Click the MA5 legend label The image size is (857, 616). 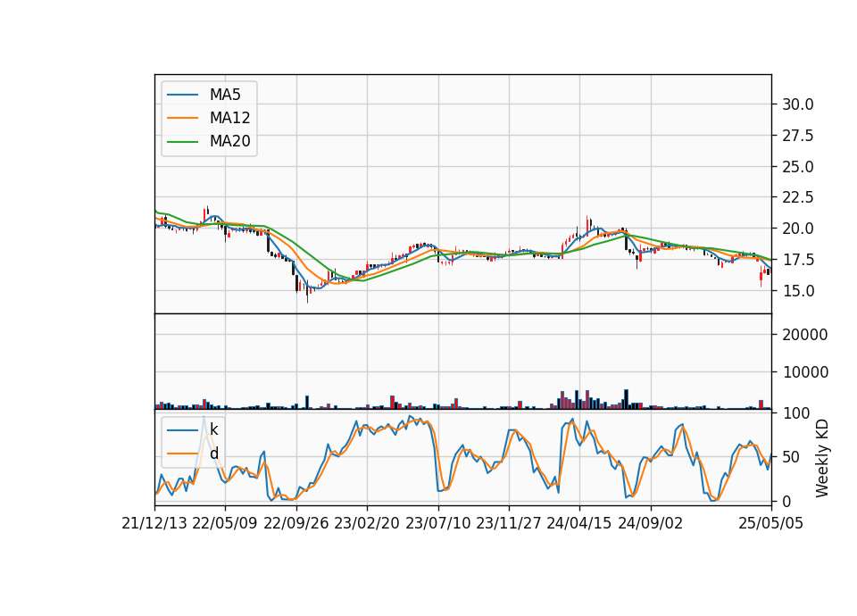[225, 95]
